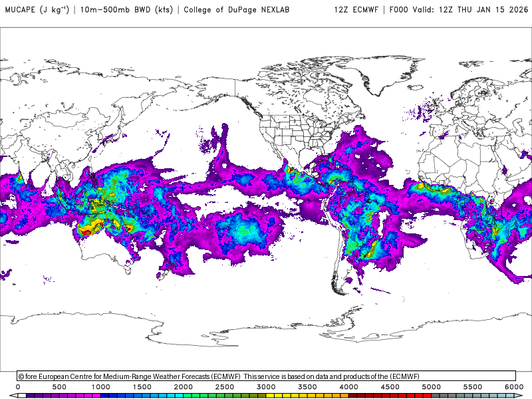Click the left arrow end of the colorbar
This screenshot has height=399, width=532.
click(x=13, y=395)
